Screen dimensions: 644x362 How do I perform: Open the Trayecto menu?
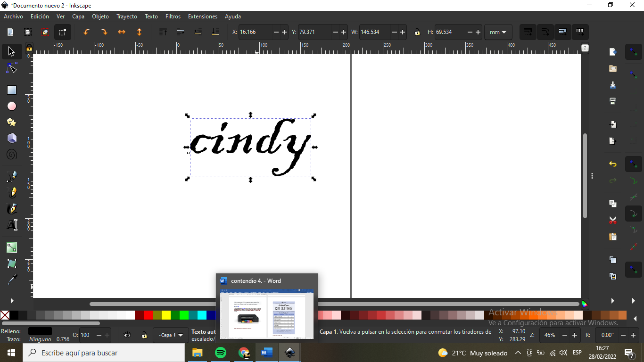[127, 16]
